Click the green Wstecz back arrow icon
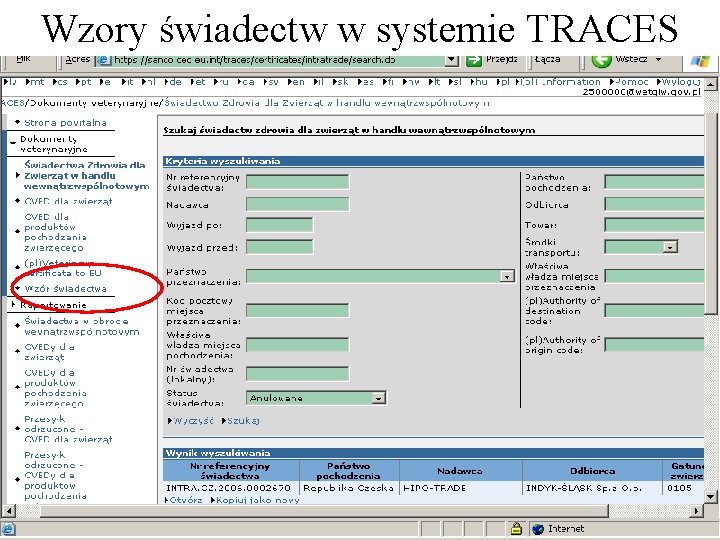This screenshot has width=720, height=540. 601,60
